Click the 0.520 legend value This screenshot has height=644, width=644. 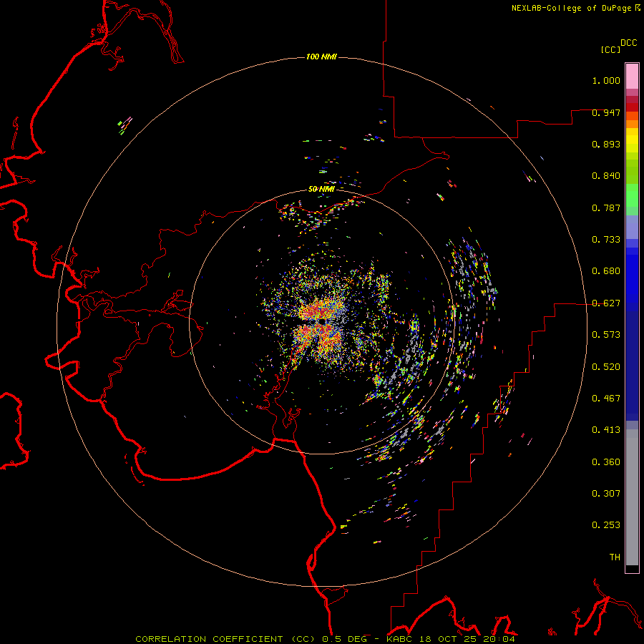606,367
